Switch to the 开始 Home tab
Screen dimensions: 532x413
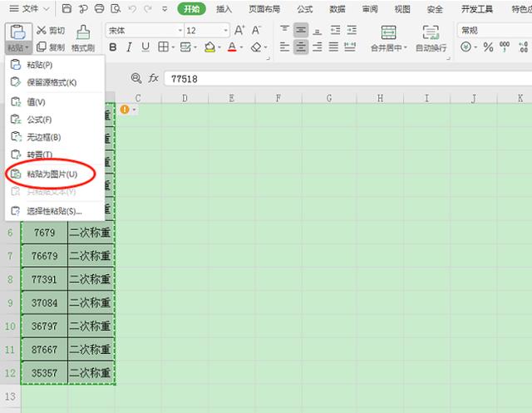tap(192, 9)
